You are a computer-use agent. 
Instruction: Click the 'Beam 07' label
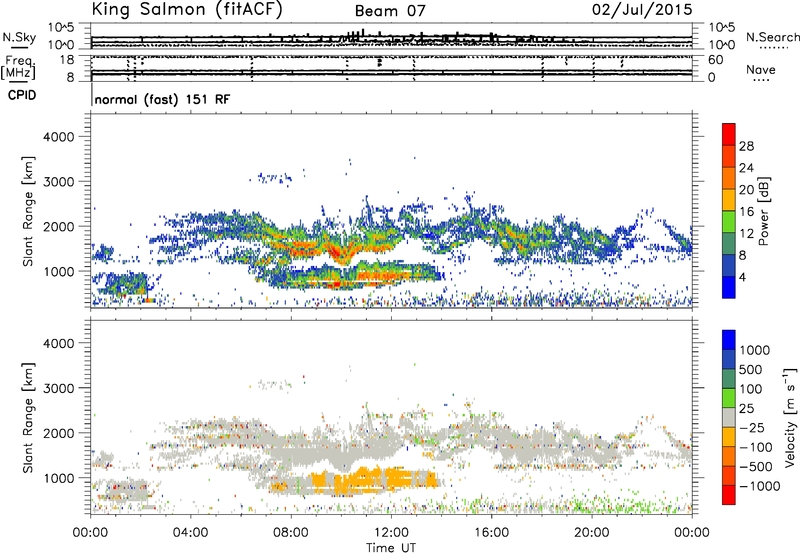tap(390, 11)
